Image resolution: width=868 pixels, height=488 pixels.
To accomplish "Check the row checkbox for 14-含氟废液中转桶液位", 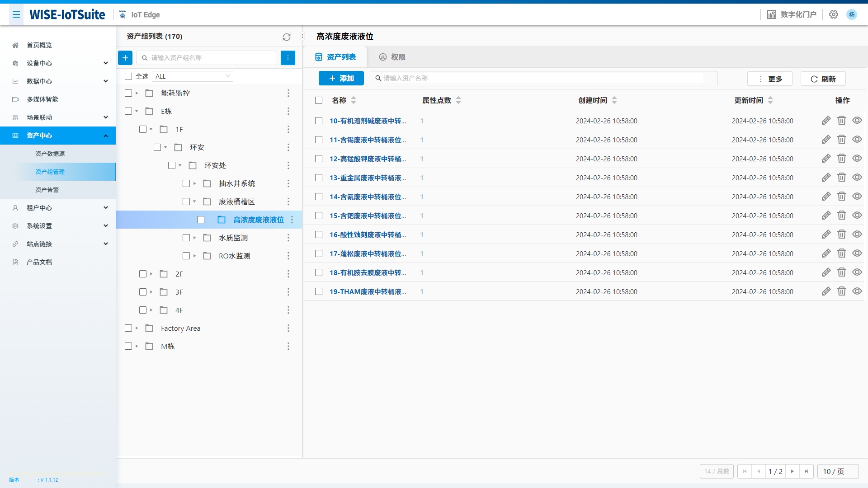I will coord(319,197).
